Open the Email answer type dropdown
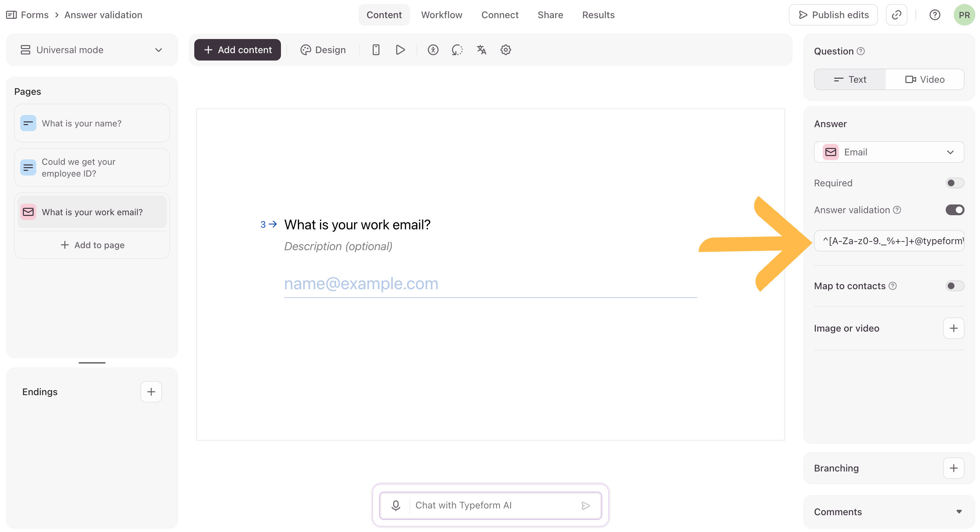This screenshot has width=980, height=532. [x=889, y=152]
